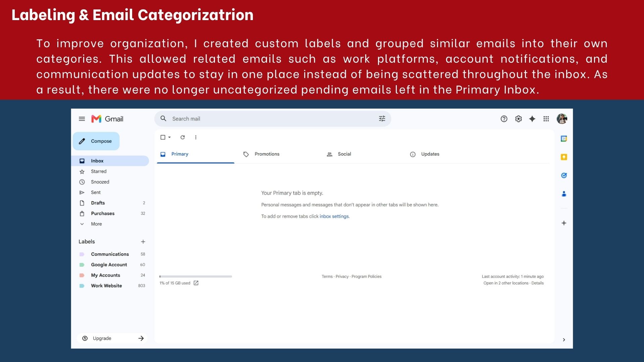The image size is (644, 362).
Task: Click the Compose button
Action: click(x=96, y=141)
